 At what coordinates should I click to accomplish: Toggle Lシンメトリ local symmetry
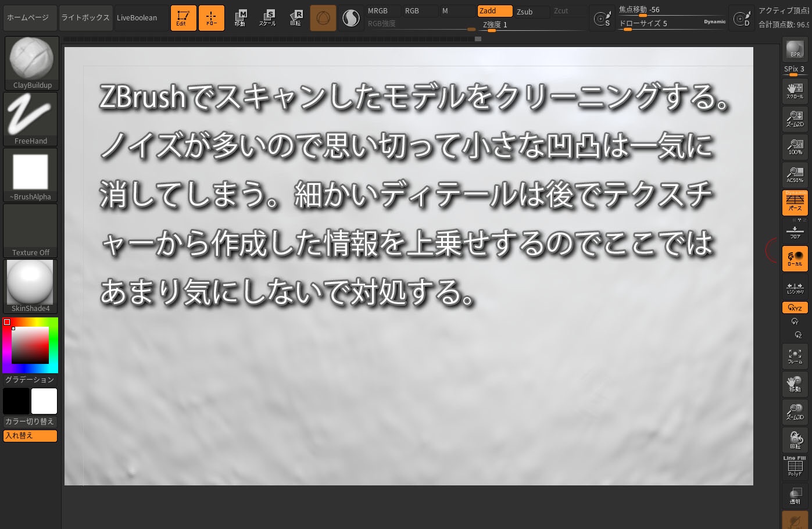pos(795,287)
